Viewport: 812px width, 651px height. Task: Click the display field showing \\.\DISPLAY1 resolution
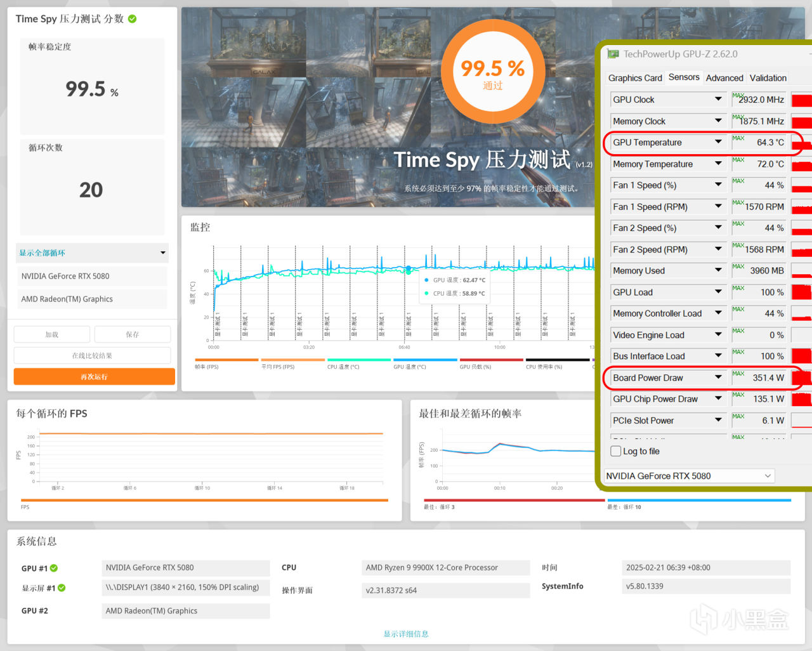coord(186,588)
